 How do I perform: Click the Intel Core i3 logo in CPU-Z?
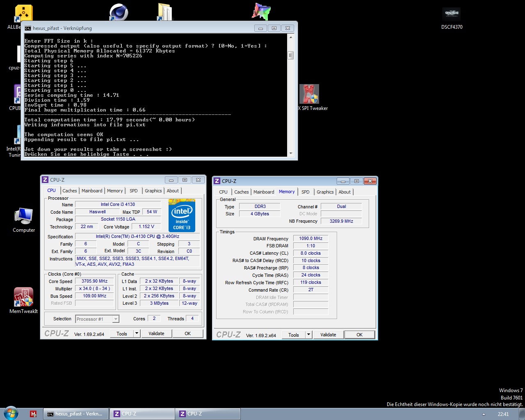(182, 215)
